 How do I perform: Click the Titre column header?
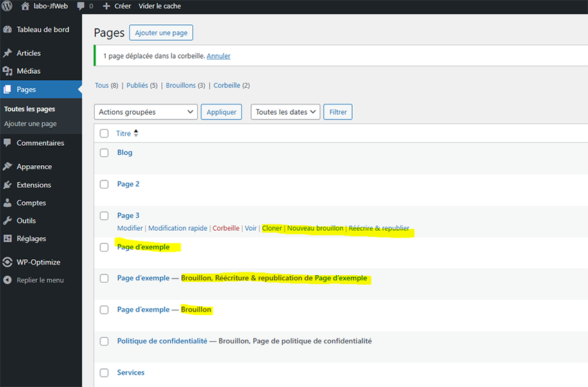point(123,133)
